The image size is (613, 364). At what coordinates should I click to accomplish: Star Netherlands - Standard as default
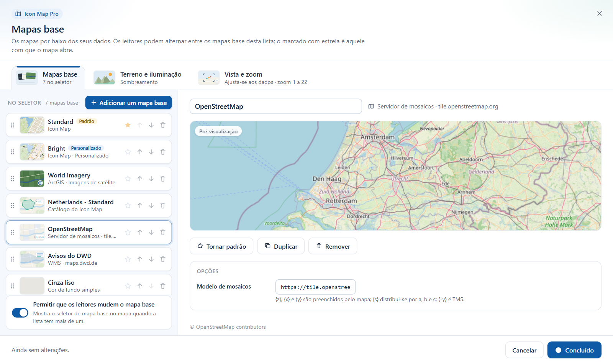pyautogui.click(x=128, y=206)
